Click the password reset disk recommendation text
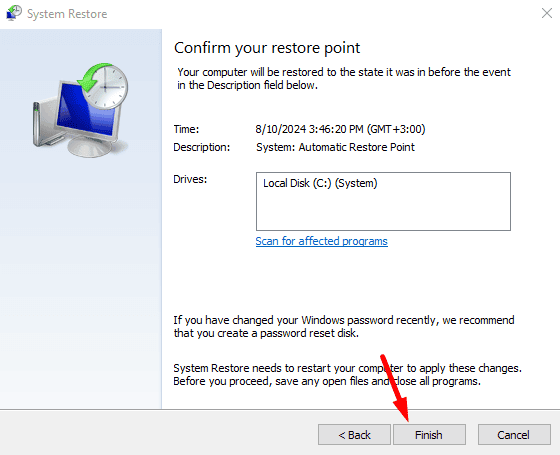This screenshot has height=455, width=560. click(x=344, y=326)
